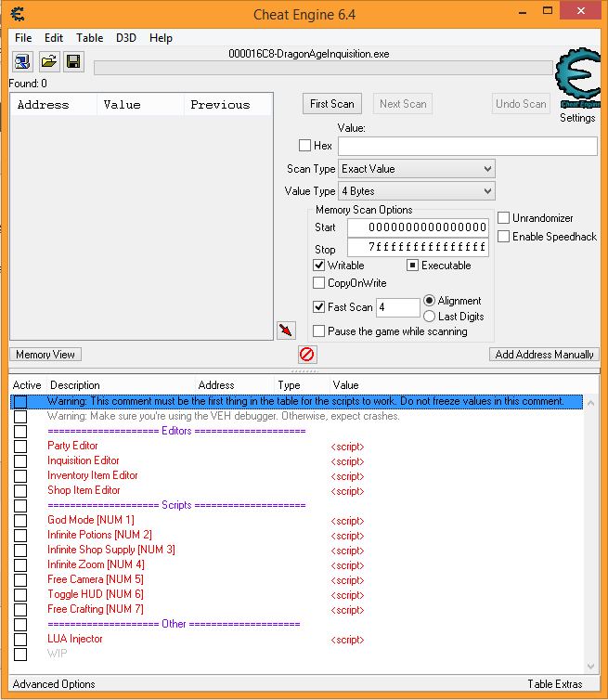Click the cheat table scroll down arrow
The image size is (608, 700).
[590, 666]
